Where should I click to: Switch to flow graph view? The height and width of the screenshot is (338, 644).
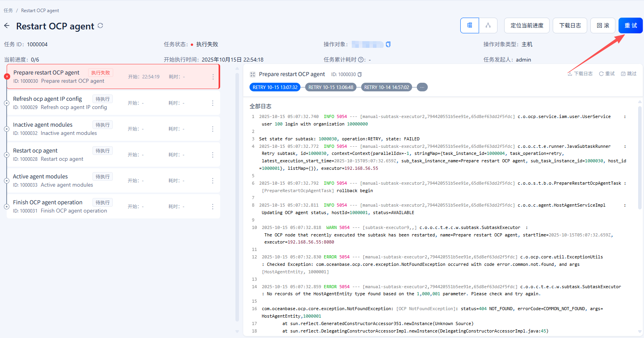click(x=488, y=25)
